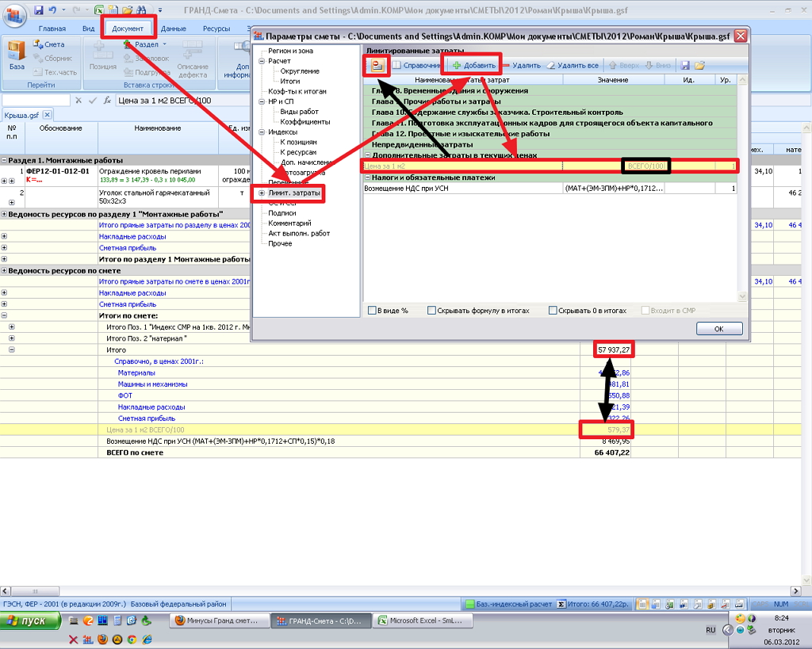Click Удалить все in dialog toolbar

(573, 65)
